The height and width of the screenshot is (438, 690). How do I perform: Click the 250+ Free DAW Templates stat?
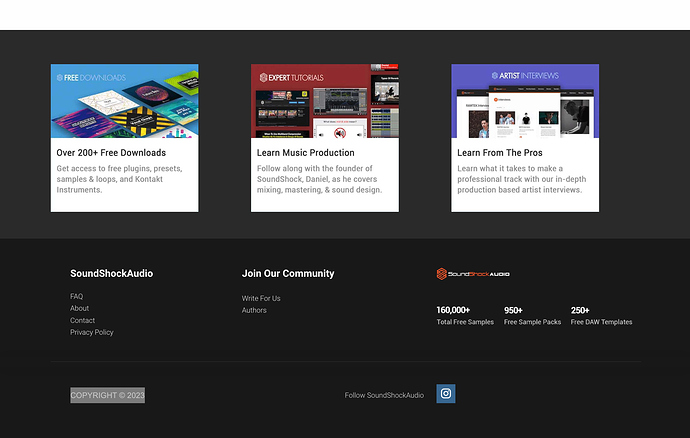coord(601,316)
